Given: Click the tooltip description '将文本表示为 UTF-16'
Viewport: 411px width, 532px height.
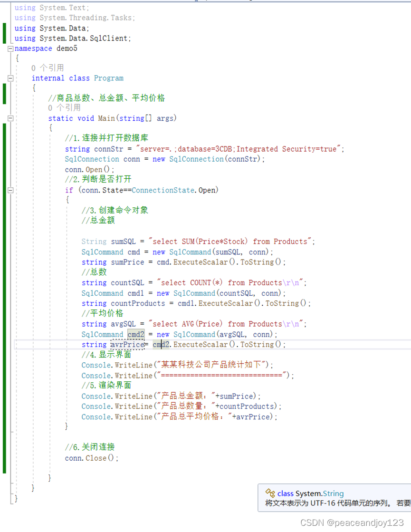Looking at the screenshot, I should (338, 503).
